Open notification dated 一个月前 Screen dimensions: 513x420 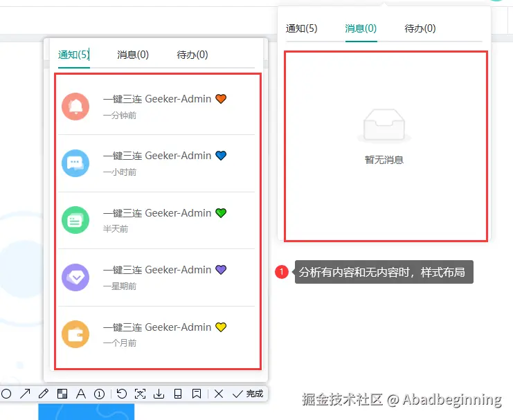click(156, 335)
